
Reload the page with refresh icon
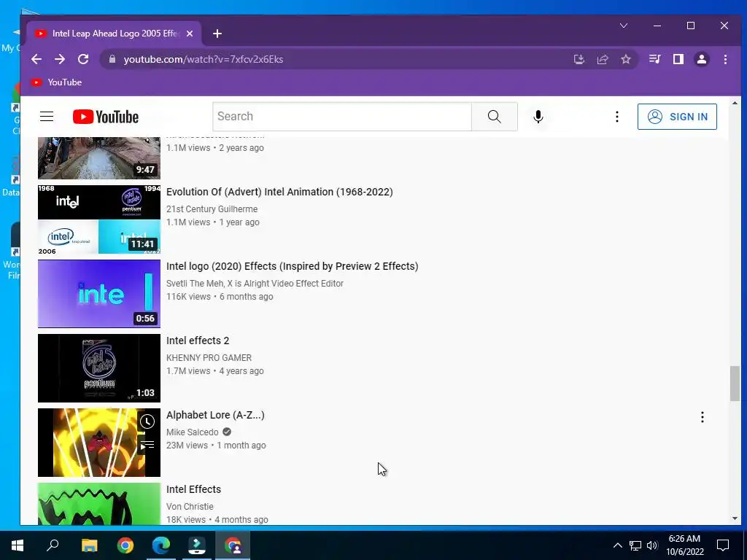coord(83,60)
